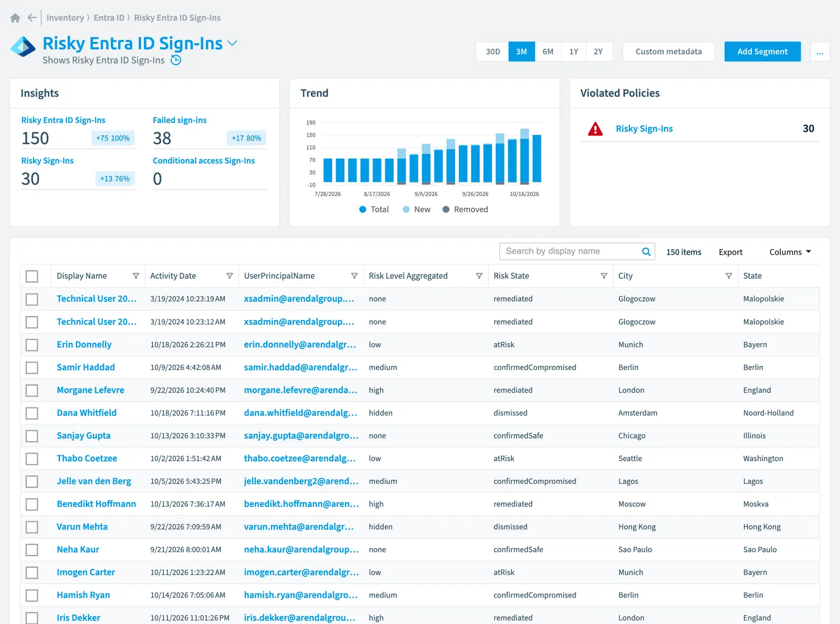Image resolution: width=840 pixels, height=624 pixels.
Task: Click the Export button
Action: click(730, 252)
